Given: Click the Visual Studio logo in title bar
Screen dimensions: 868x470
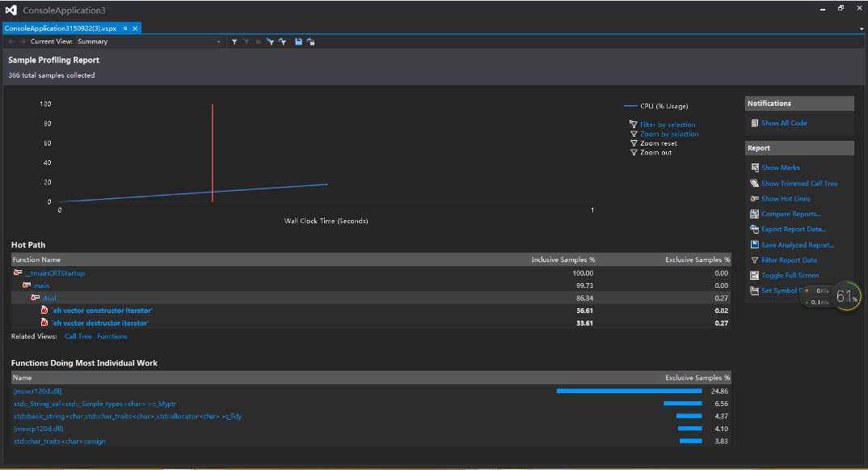Looking at the screenshot, I should (x=11, y=10).
